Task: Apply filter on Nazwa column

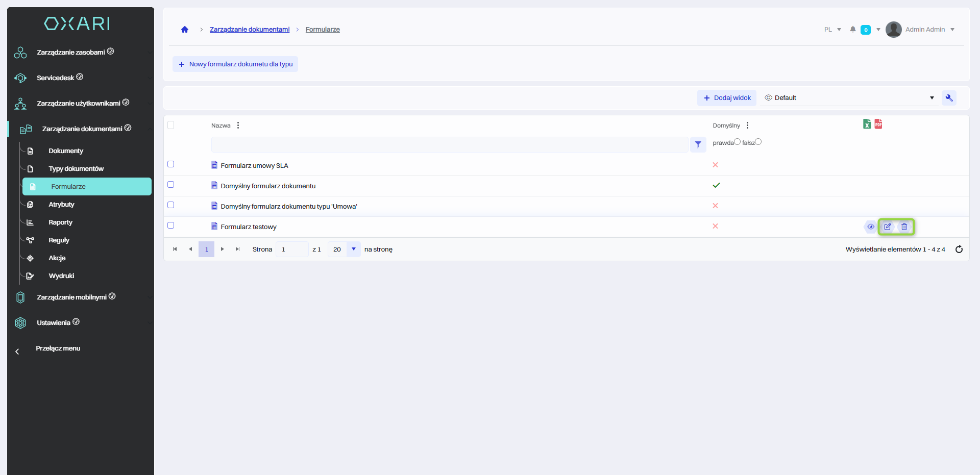Action: pyautogui.click(x=698, y=145)
